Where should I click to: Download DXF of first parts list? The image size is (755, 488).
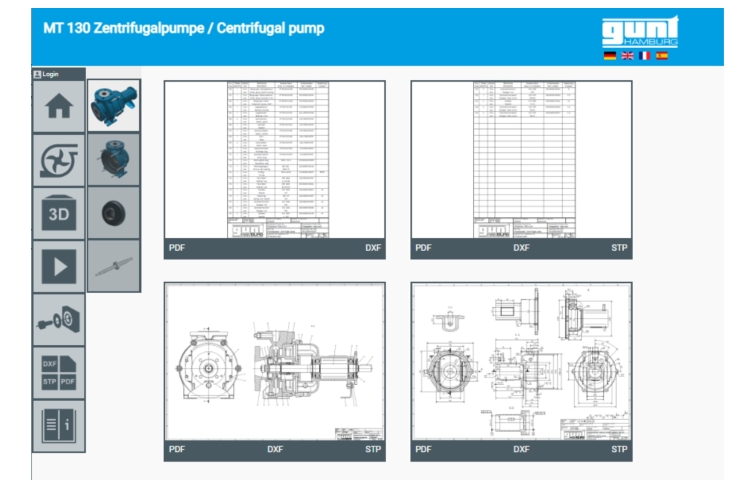373,248
